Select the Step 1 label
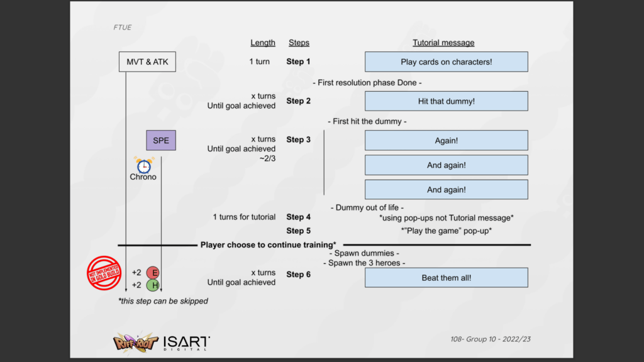This screenshot has width=644, height=362. pyautogui.click(x=299, y=62)
